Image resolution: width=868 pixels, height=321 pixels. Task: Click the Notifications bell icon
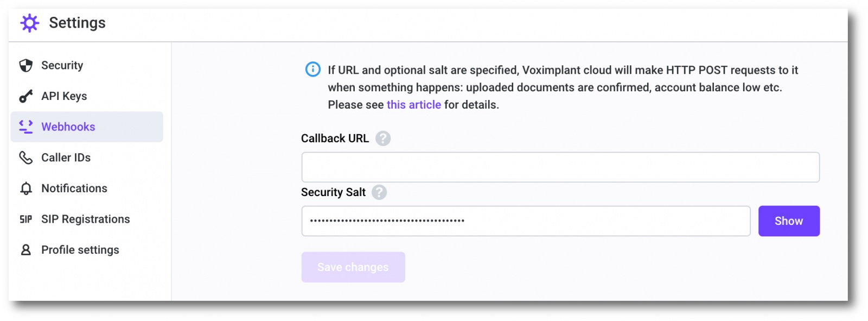pyautogui.click(x=25, y=188)
